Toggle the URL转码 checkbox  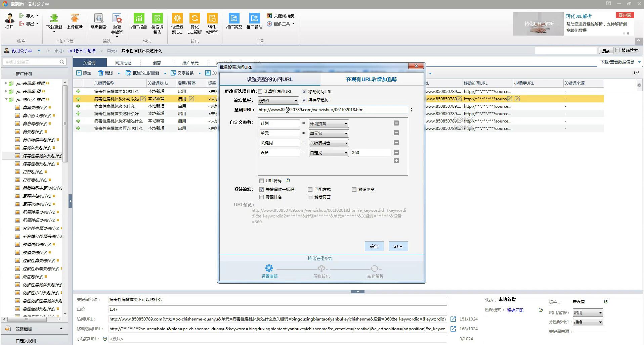262,181
